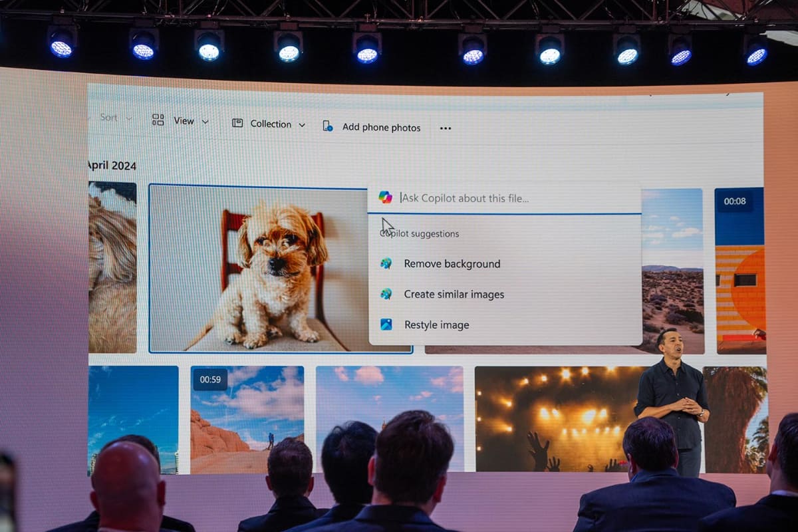Screen dimensions: 798x532
Task: Click the Remove background icon
Action: 386,263
